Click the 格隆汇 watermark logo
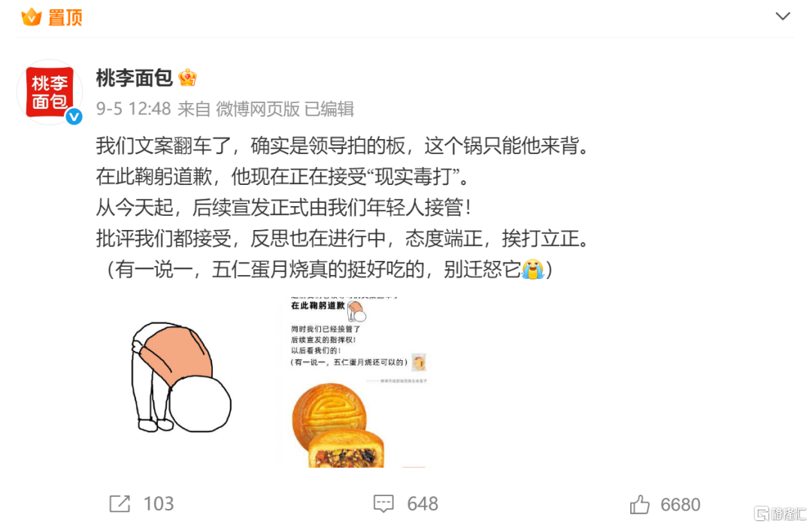812x527 pixels. 781,513
